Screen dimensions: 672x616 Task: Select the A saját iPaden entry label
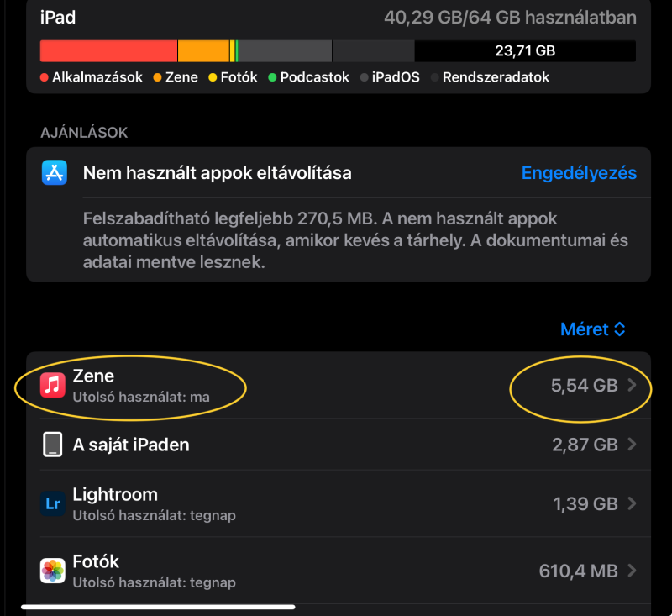point(131,445)
